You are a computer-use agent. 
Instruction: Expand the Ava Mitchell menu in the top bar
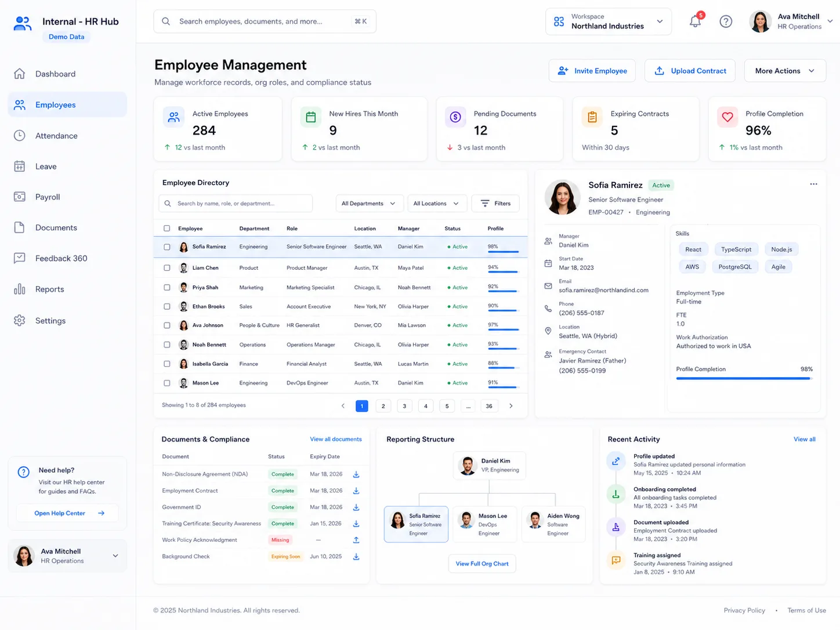point(792,21)
